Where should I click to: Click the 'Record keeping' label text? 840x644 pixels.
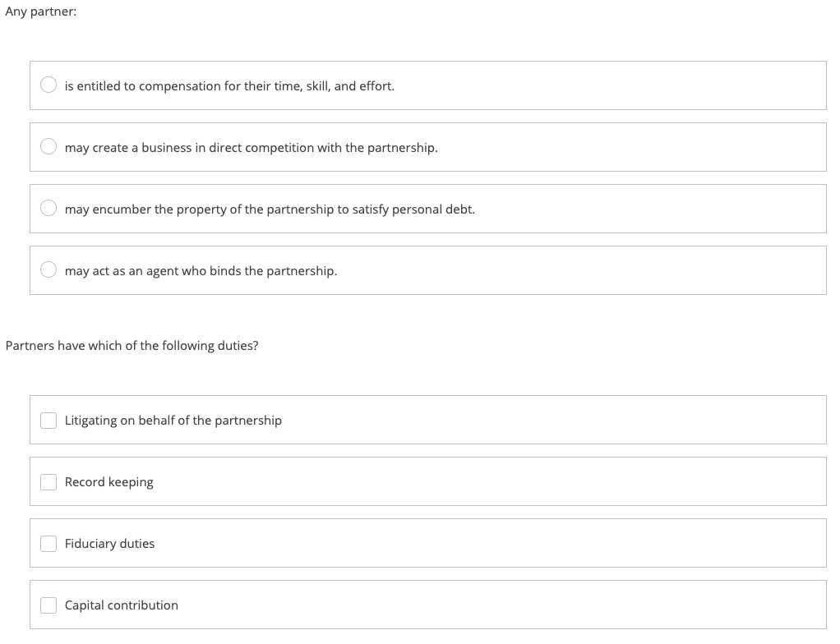coord(108,482)
